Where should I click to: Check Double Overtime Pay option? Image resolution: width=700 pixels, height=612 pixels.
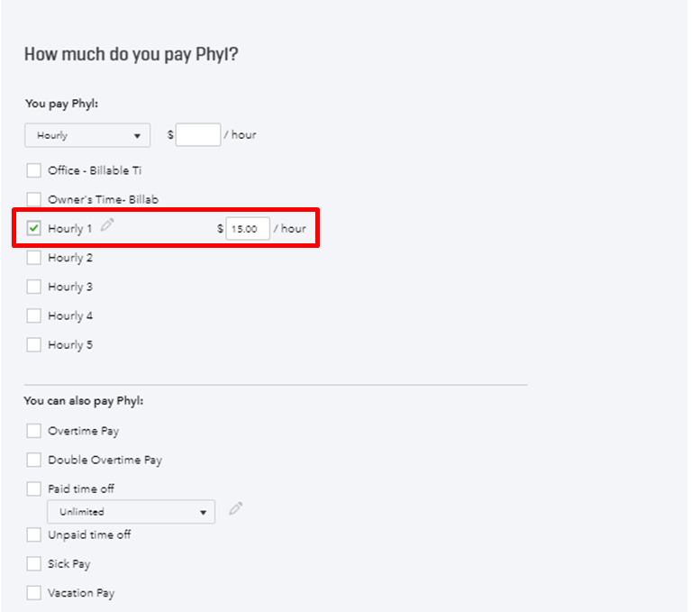34,460
